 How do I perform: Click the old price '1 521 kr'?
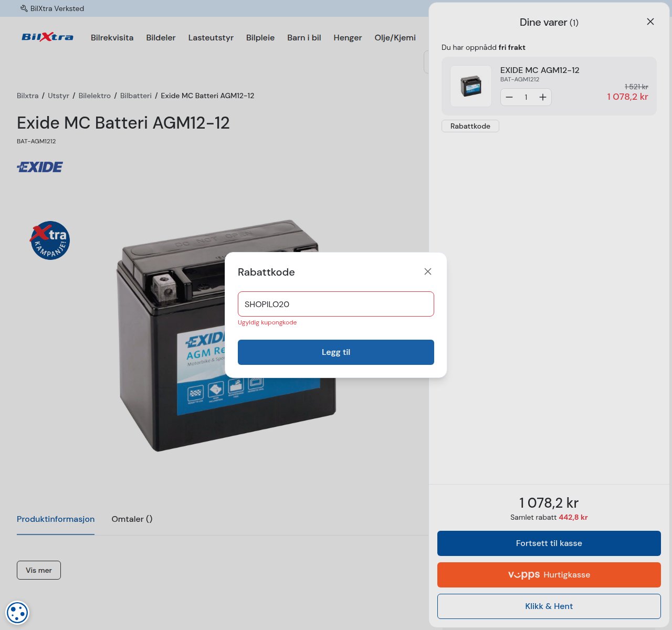click(x=636, y=87)
